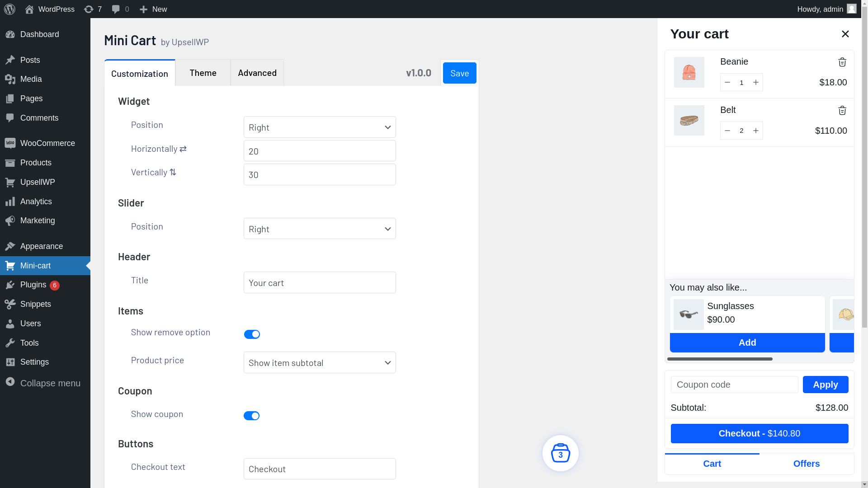Open the admin avatar next to Howdy
The image size is (868, 488).
pyautogui.click(x=851, y=9)
